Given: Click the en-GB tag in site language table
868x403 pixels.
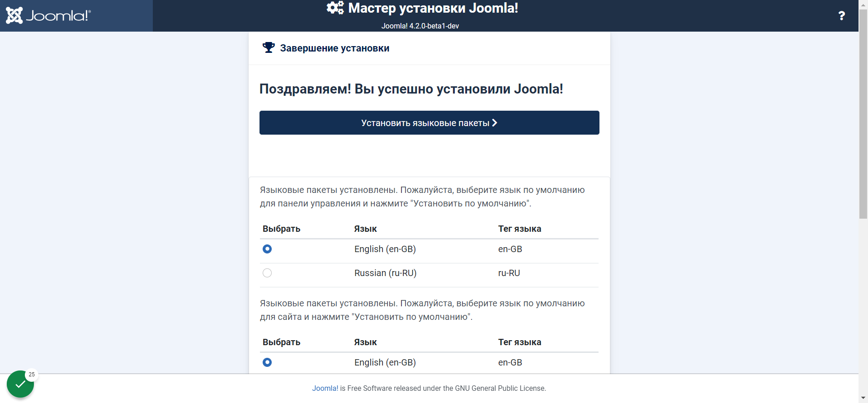Looking at the screenshot, I should [510, 362].
